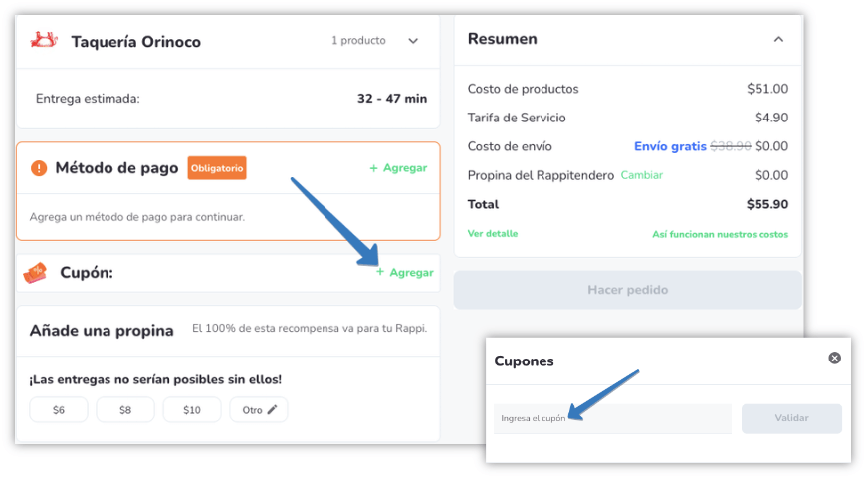
Task: Click the Tarifa de Servicio $4.90 value
Action: [771, 118]
